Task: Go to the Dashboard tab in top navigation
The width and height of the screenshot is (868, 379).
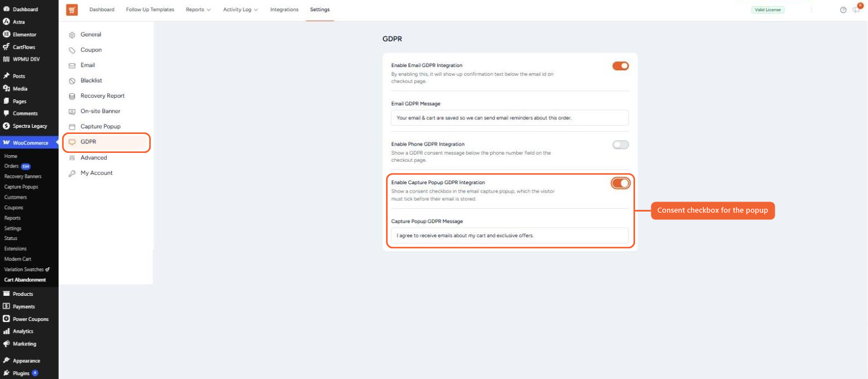Action: [x=102, y=9]
